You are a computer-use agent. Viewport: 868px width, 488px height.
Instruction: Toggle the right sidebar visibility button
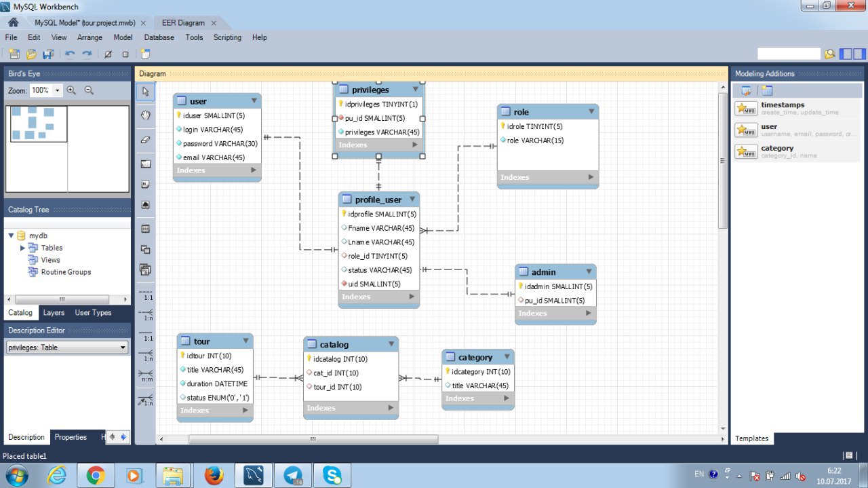tap(861, 54)
